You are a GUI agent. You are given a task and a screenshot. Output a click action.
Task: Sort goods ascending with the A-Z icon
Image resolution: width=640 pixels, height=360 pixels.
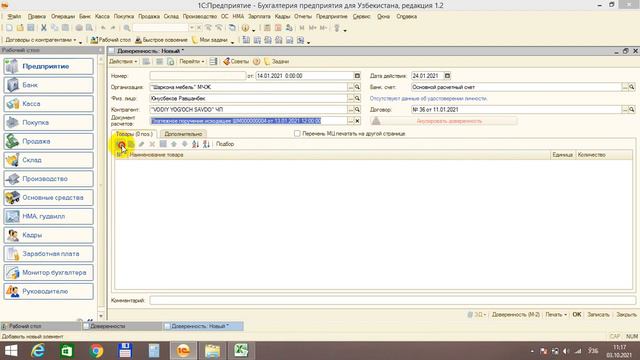pos(196,144)
